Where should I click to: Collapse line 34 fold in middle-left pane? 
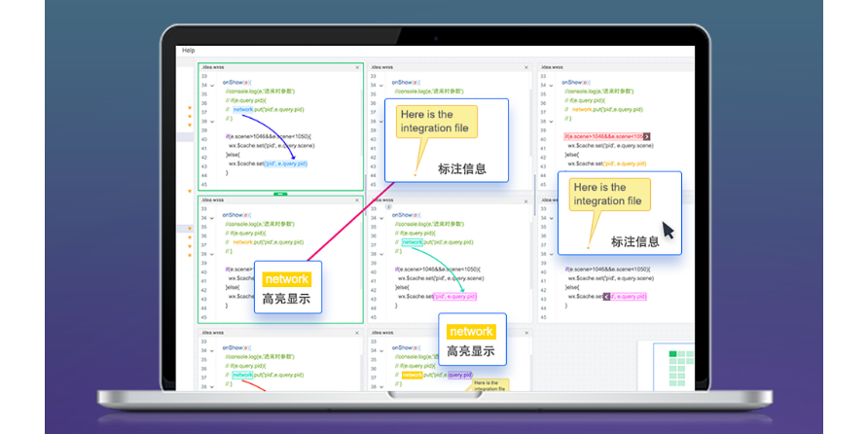212,216
